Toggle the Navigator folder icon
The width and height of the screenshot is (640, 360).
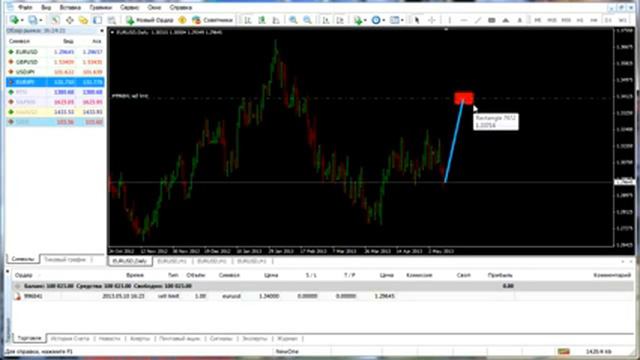[x=83, y=20]
